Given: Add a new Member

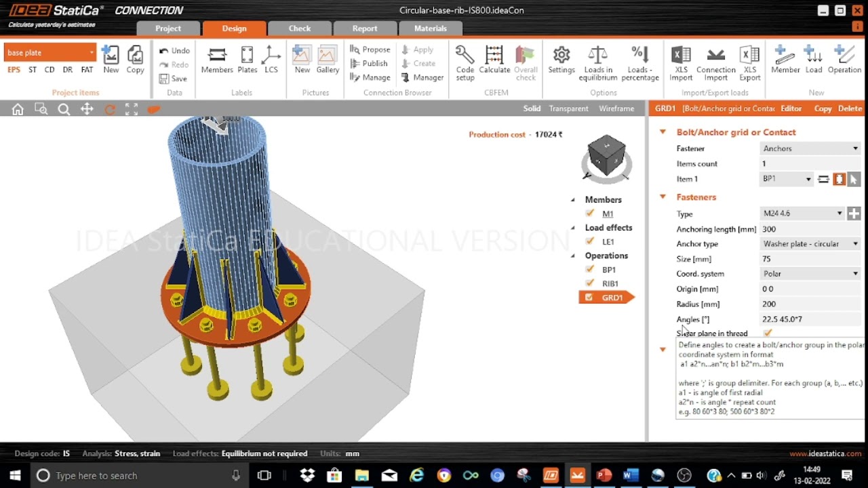Looking at the screenshot, I should pyautogui.click(x=785, y=60).
